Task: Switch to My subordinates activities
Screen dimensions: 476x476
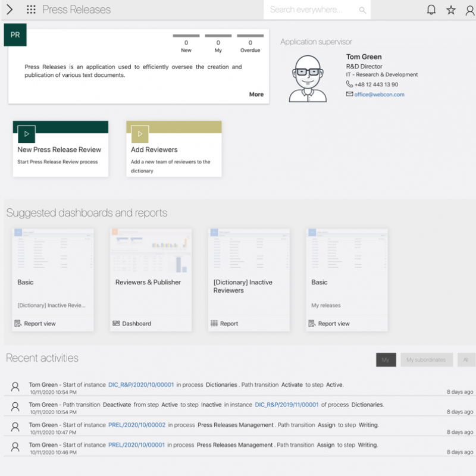Action: [x=426, y=360]
